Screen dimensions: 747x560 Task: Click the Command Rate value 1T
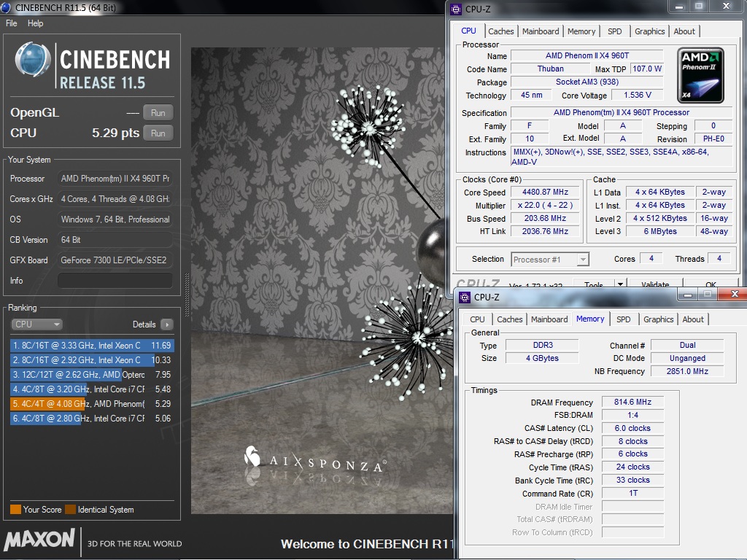click(x=632, y=494)
